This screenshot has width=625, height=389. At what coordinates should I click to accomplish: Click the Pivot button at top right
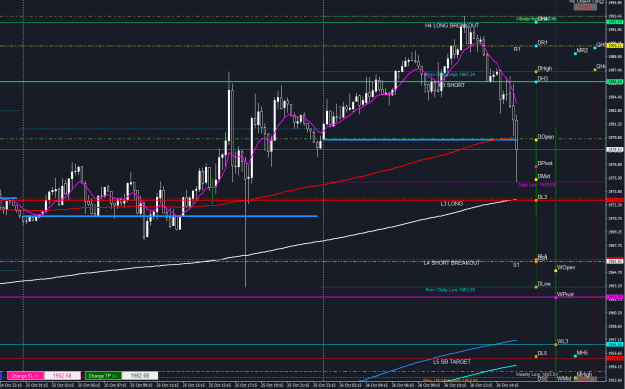click(585, 7)
